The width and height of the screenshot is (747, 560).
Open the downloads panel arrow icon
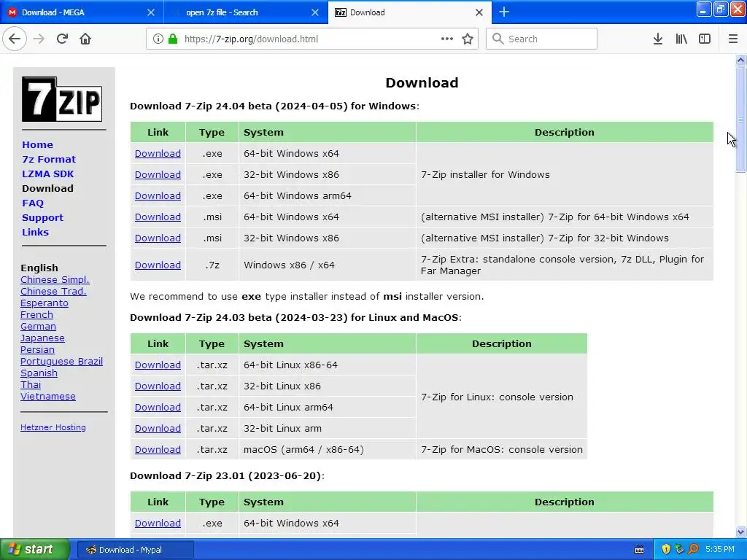point(658,39)
